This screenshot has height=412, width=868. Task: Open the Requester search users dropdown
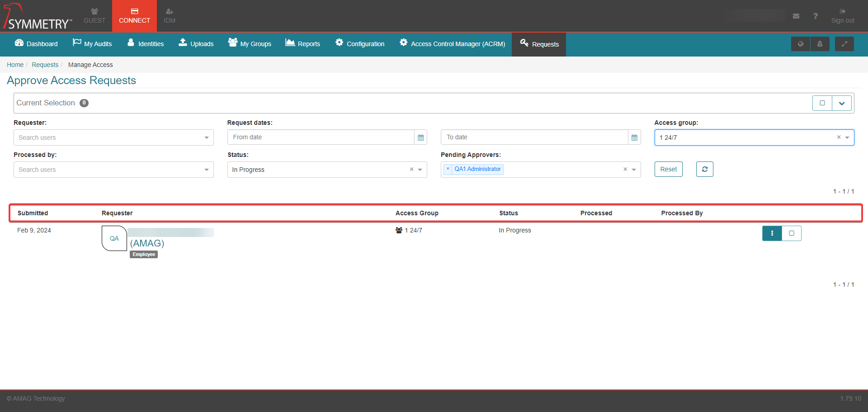tap(113, 137)
